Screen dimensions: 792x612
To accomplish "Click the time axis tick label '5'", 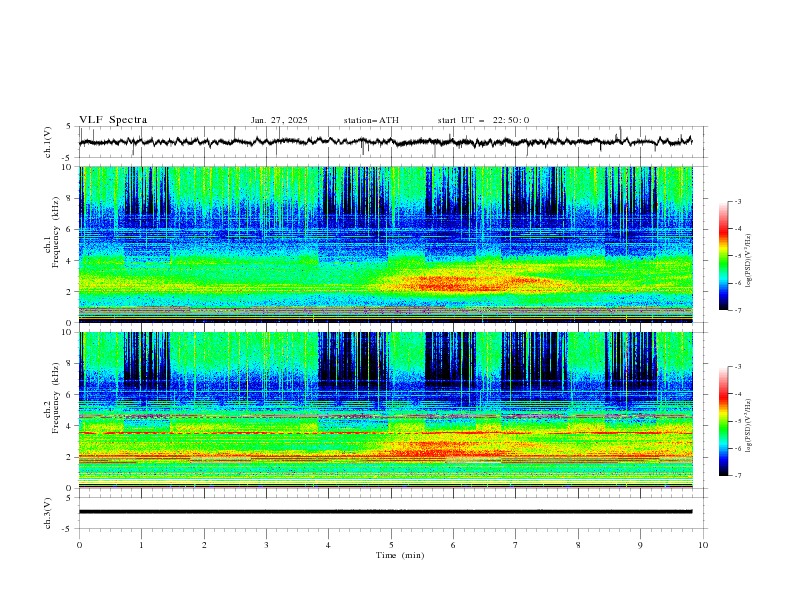I will tap(391, 545).
